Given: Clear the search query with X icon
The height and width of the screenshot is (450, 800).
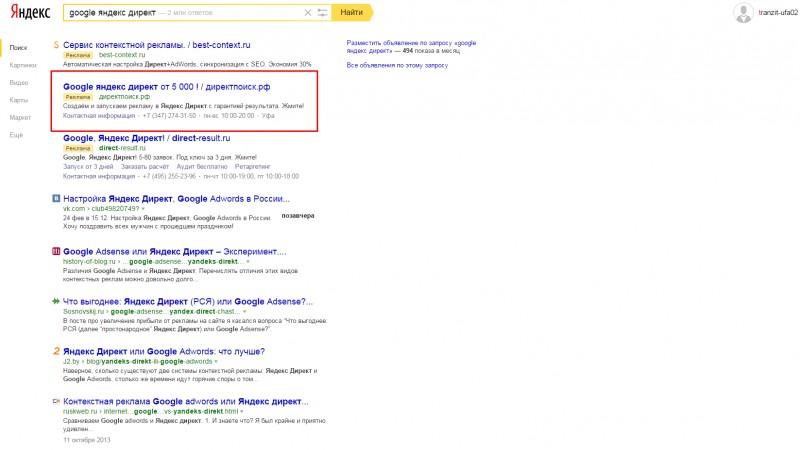Looking at the screenshot, I should coord(308,13).
